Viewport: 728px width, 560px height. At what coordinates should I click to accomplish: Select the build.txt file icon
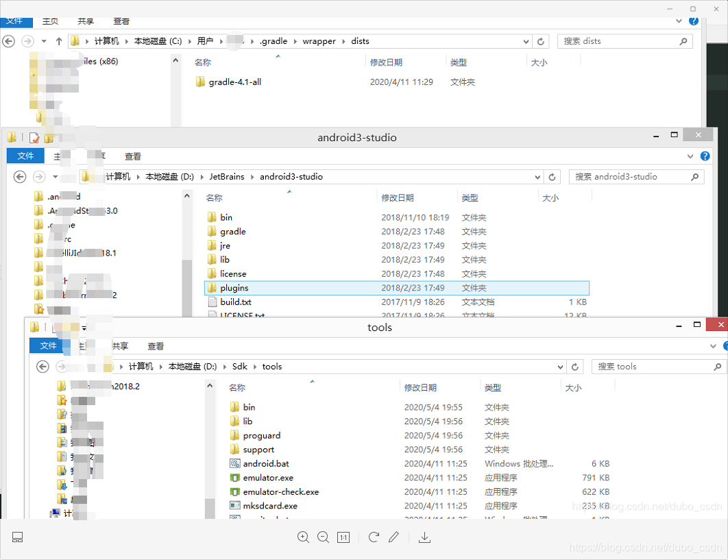coord(213,302)
